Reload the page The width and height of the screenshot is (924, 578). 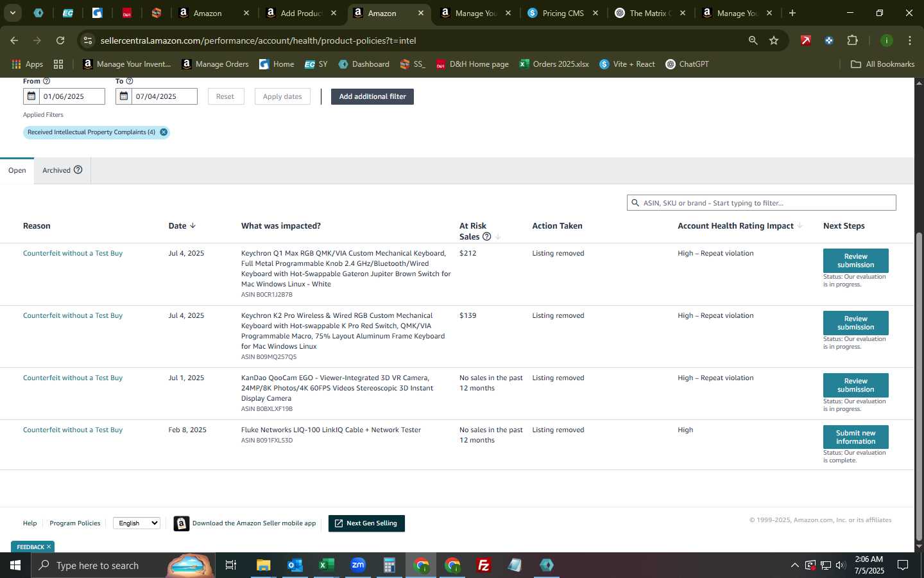click(x=60, y=40)
